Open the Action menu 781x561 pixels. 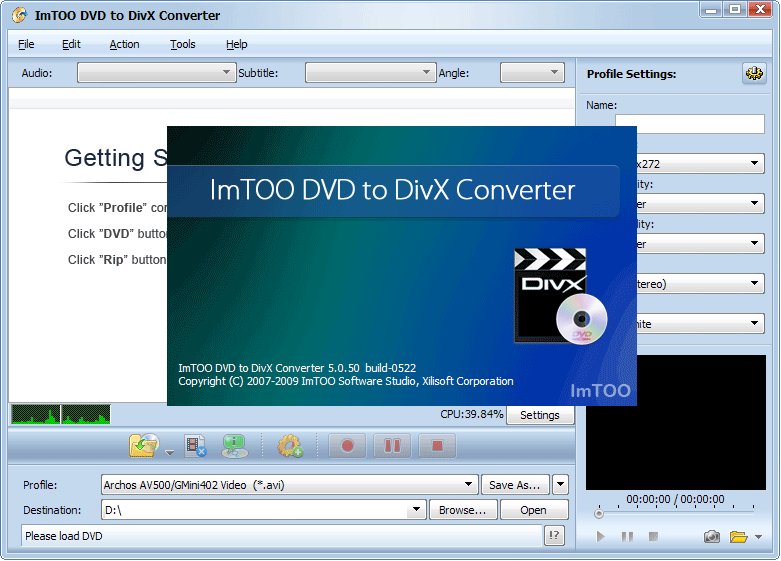(125, 44)
